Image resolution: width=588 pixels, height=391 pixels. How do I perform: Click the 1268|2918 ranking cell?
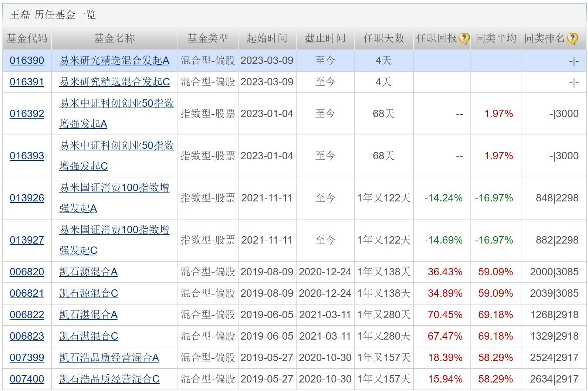point(554,315)
